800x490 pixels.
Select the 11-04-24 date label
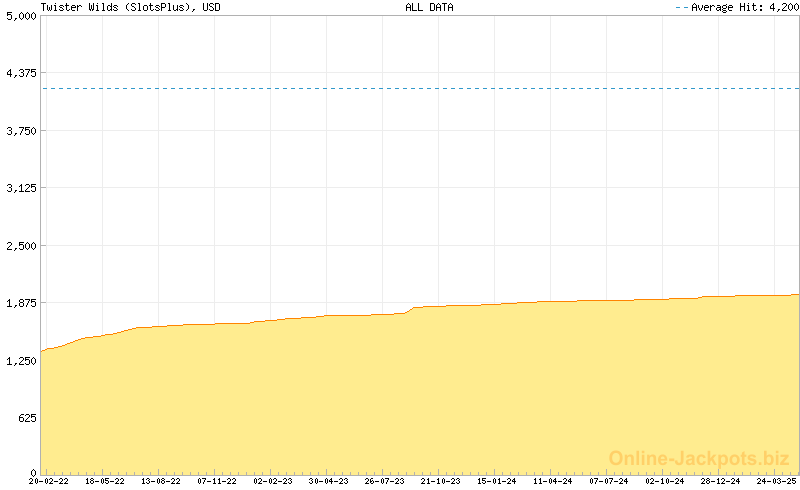pyautogui.click(x=552, y=481)
